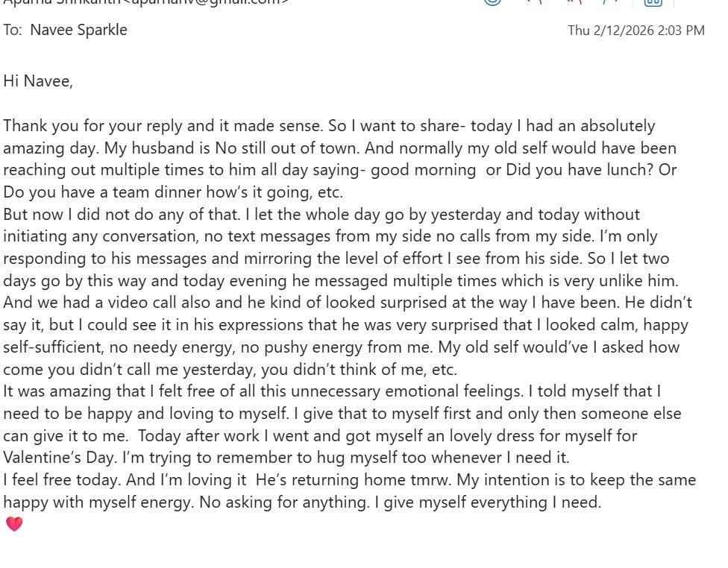Screen dimensions: 728x568
Task: Click the pink heart emoji at message end
Action: point(14,524)
